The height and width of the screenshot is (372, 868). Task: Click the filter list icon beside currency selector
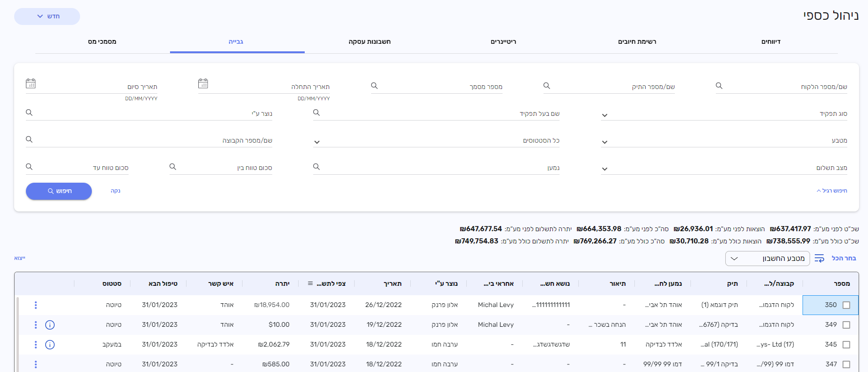(819, 259)
